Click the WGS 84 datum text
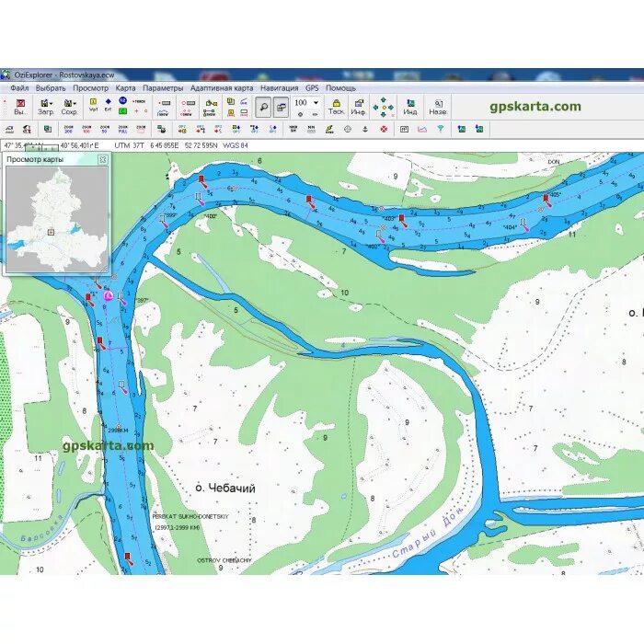Image resolution: width=644 pixels, height=644 pixels. [x=236, y=145]
